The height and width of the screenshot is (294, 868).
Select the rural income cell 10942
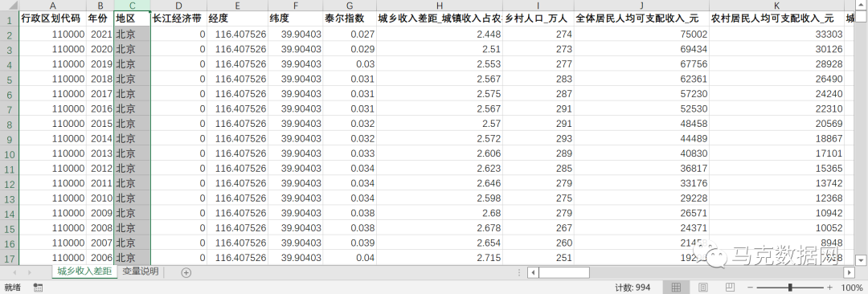[776, 214]
